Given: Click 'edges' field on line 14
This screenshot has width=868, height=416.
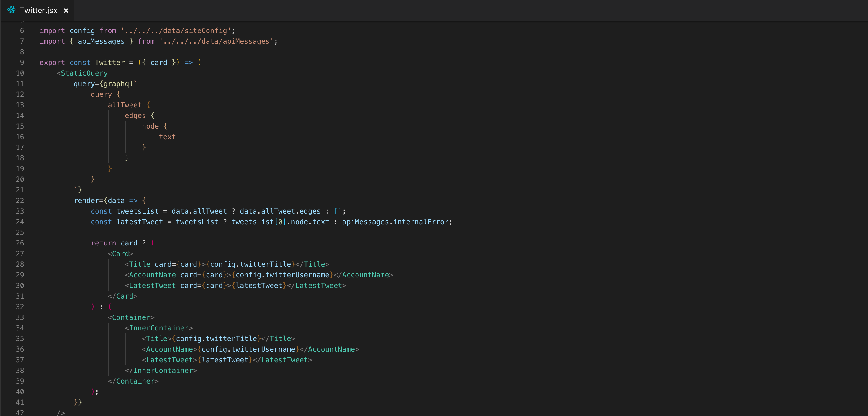Looking at the screenshot, I should pyautogui.click(x=135, y=116).
